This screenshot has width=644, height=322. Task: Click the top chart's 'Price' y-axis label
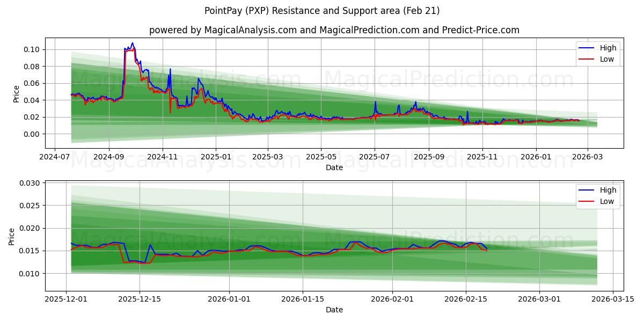coord(16,93)
